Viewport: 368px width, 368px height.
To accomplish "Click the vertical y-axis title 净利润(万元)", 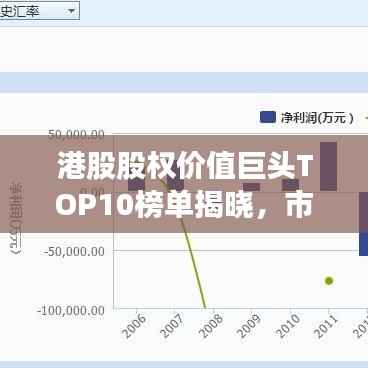I will (16, 218).
